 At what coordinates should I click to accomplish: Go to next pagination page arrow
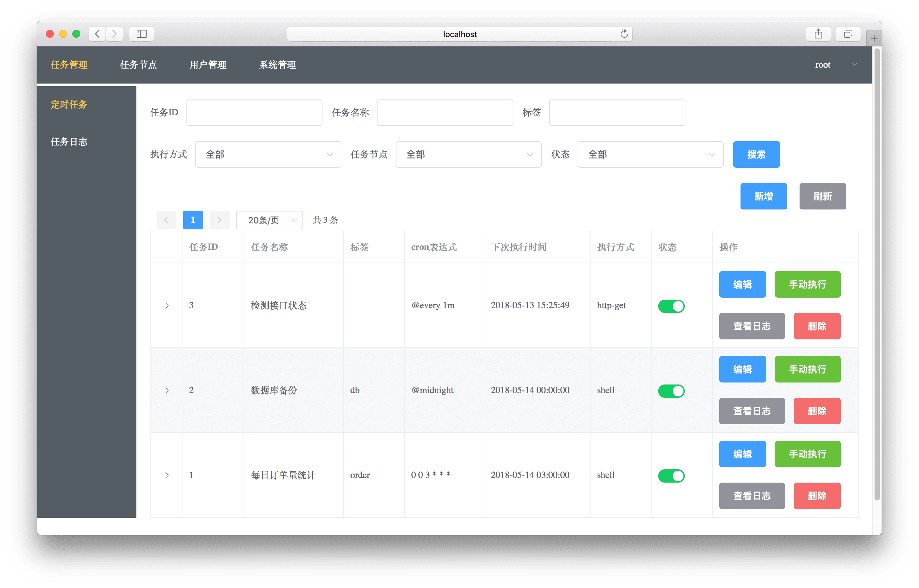point(219,220)
